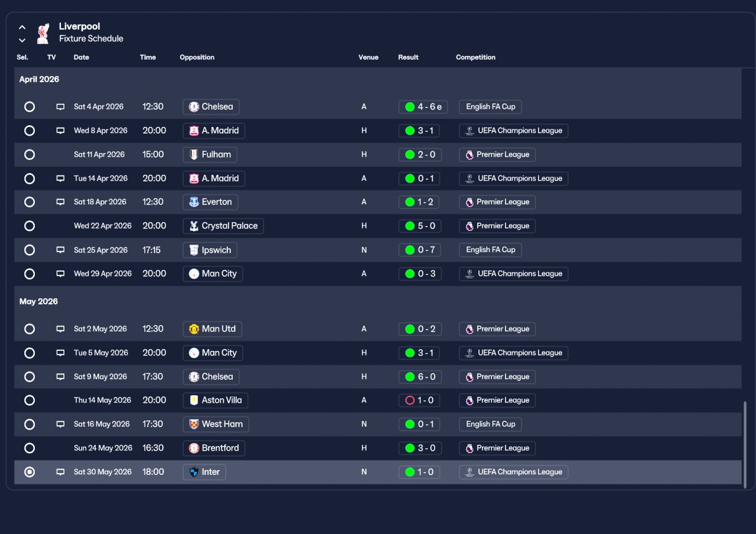Click green result dot for Crystal Palace 5 - 0

(410, 226)
